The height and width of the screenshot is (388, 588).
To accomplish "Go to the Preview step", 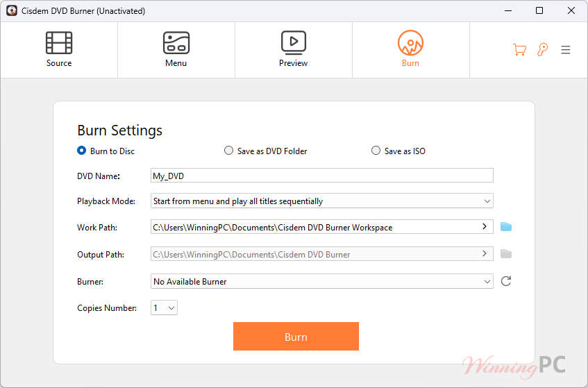I will [293, 50].
